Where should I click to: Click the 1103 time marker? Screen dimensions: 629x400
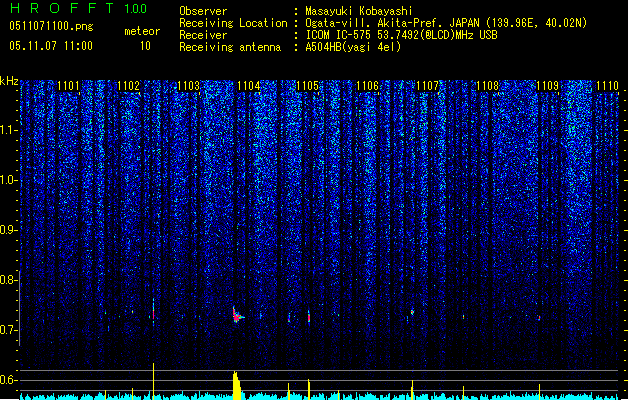point(189,86)
